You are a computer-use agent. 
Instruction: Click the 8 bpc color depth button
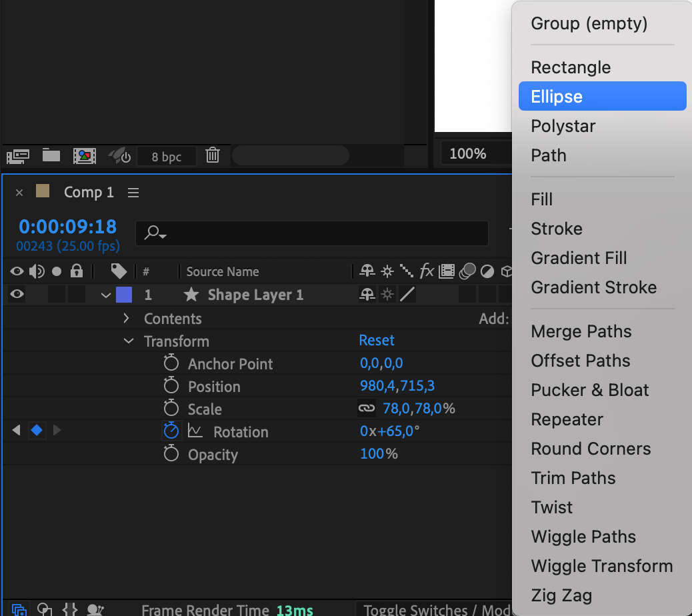167,157
